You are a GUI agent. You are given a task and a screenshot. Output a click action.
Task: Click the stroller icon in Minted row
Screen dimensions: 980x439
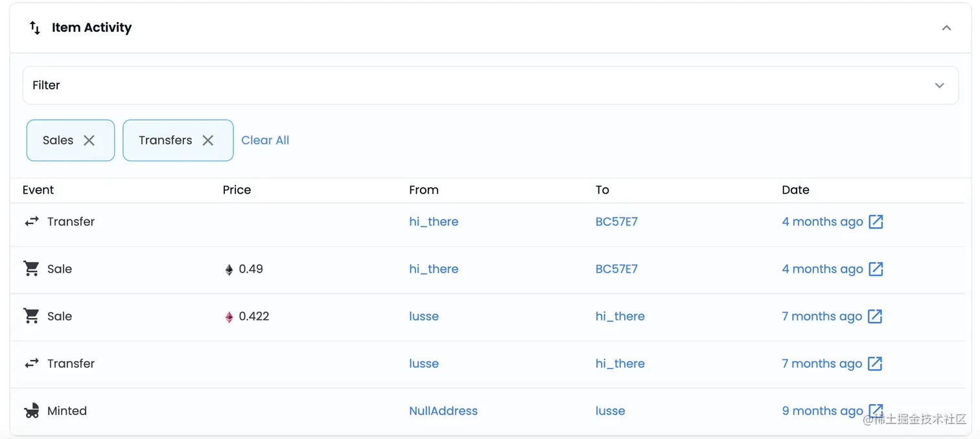pos(31,411)
